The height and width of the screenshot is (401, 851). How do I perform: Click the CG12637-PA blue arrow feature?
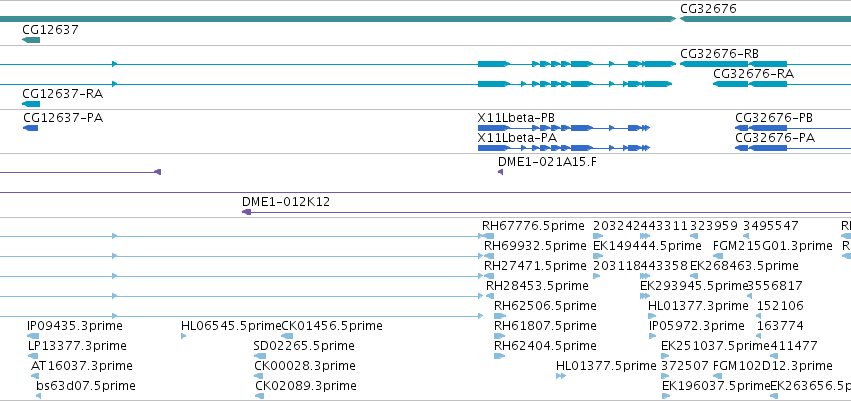tap(30, 128)
